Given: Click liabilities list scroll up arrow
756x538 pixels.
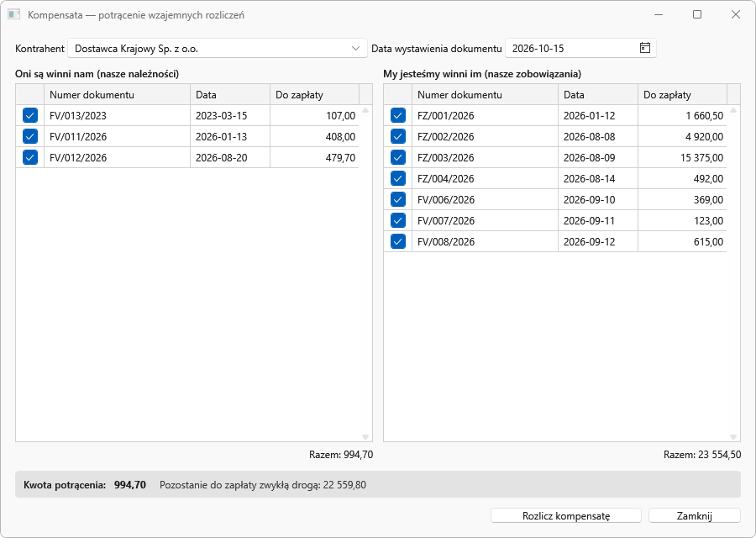Looking at the screenshot, I should [733, 110].
